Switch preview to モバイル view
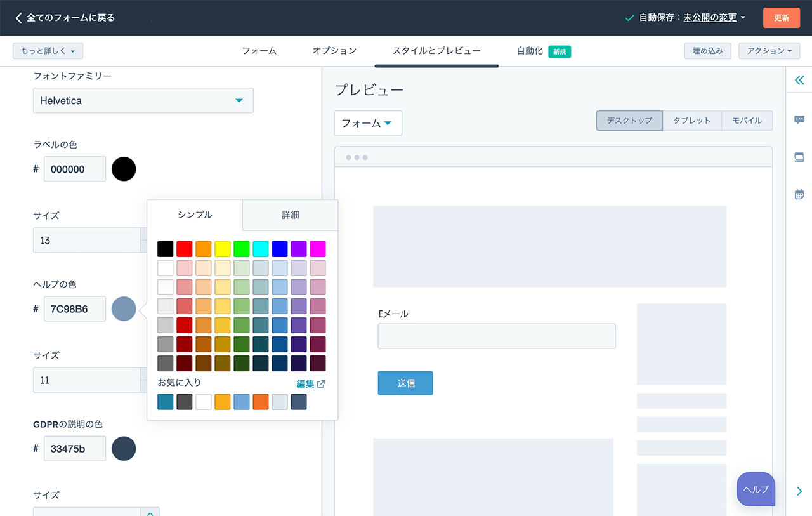Viewport: 812px width, 516px height. click(747, 121)
